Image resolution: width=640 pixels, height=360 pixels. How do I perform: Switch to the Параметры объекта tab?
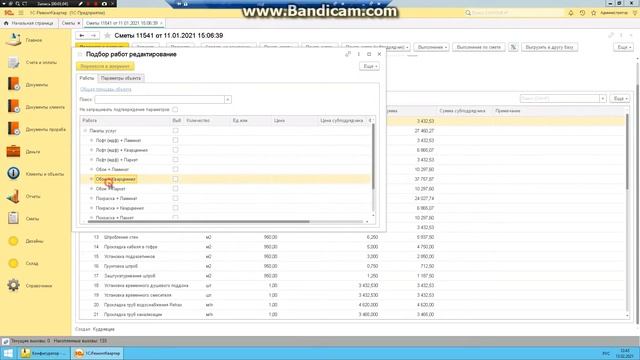pos(121,78)
